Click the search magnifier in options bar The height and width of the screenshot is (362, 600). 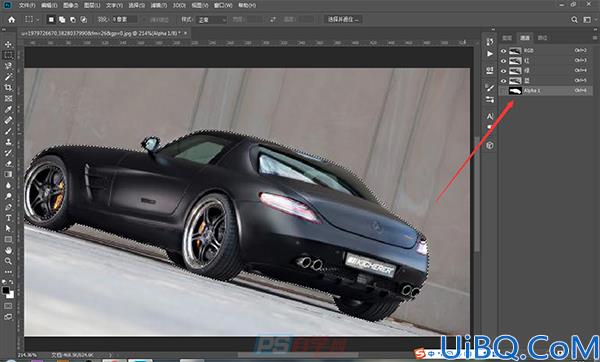[574, 20]
